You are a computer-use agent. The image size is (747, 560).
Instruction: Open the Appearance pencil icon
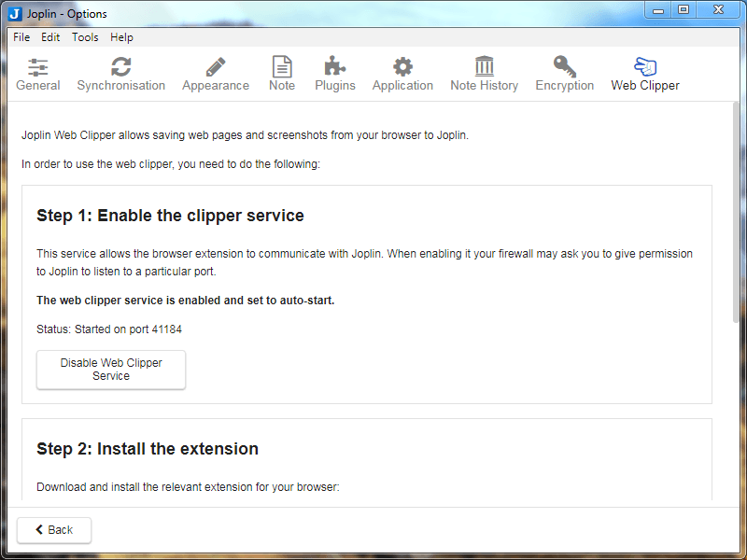point(216,67)
